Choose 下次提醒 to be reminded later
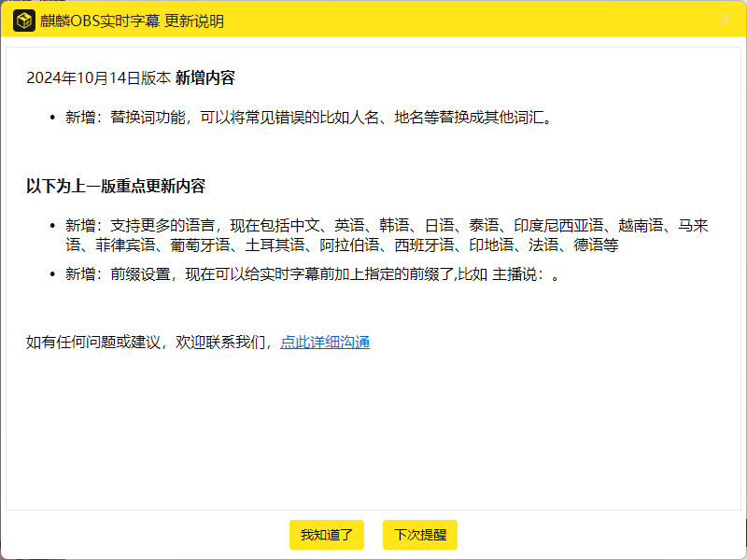747x560 pixels. pyautogui.click(x=420, y=535)
